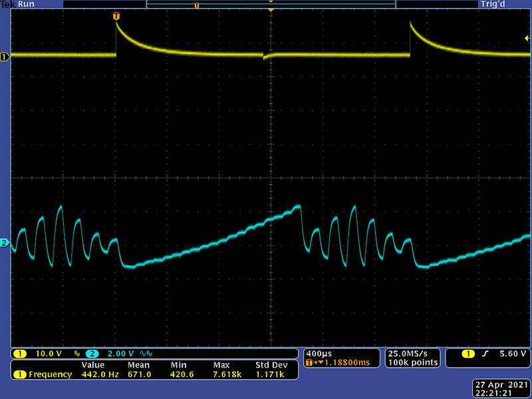The image size is (532, 399).
Task: Click the Tek logo in top corner
Action: point(9,4)
